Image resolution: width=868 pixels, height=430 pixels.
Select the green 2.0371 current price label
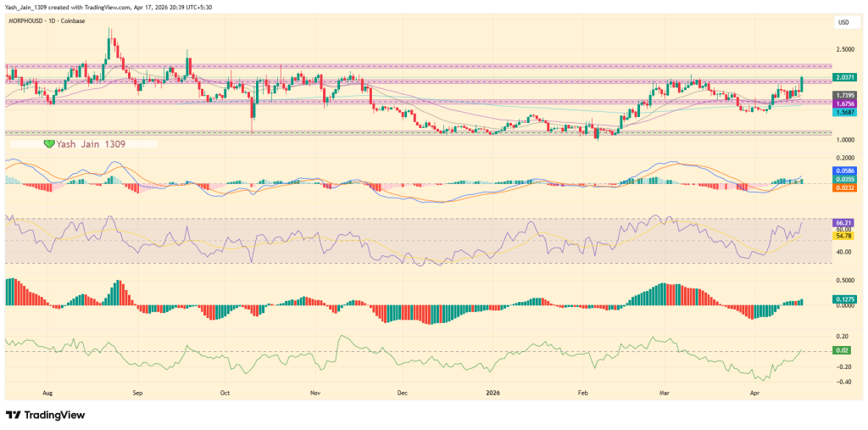(x=845, y=77)
